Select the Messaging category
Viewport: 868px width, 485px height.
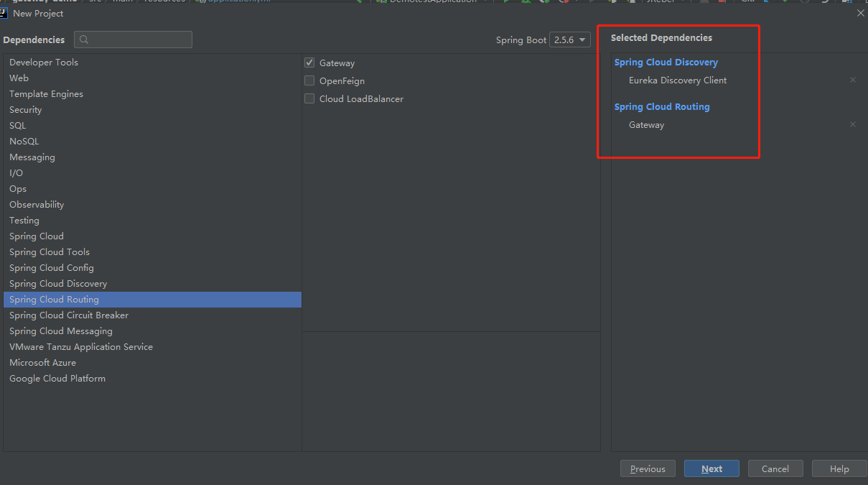(x=152, y=157)
